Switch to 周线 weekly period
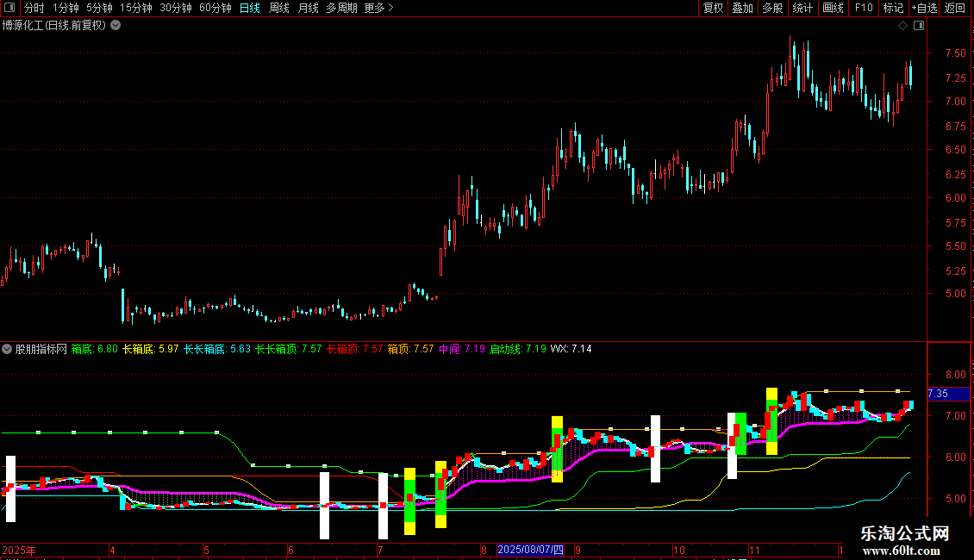 (x=279, y=8)
